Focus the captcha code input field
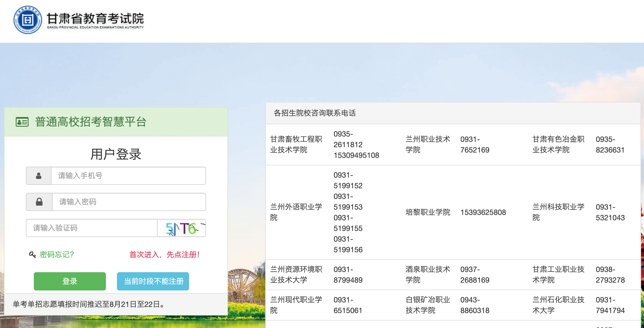644x328 pixels. click(x=92, y=228)
